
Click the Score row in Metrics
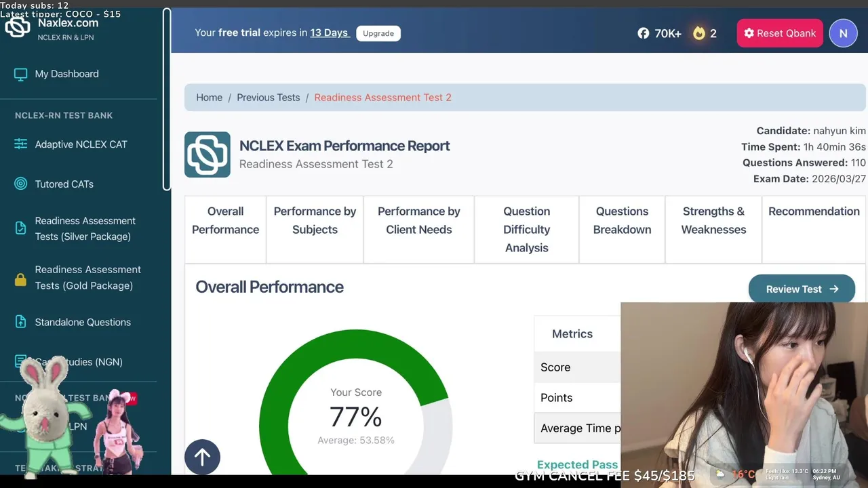[577, 367]
